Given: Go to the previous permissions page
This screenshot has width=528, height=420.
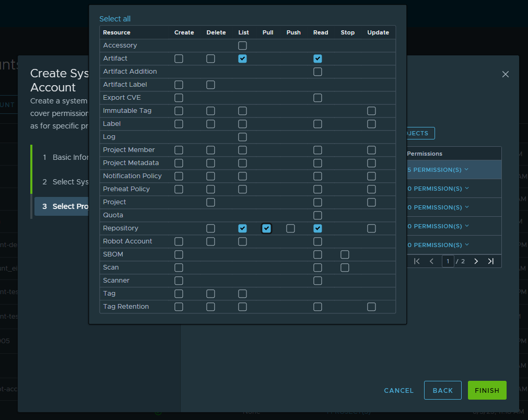Looking at the screenshot, I should click(431, 261).
